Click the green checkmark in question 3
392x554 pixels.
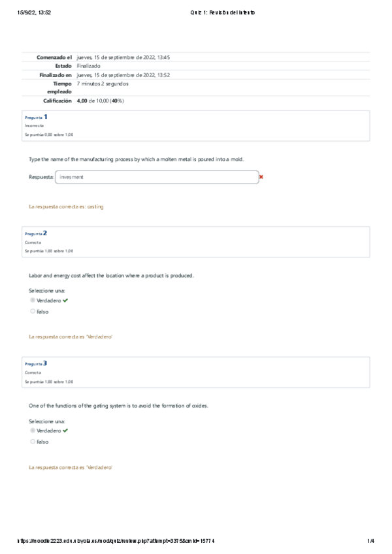point(65,431)
